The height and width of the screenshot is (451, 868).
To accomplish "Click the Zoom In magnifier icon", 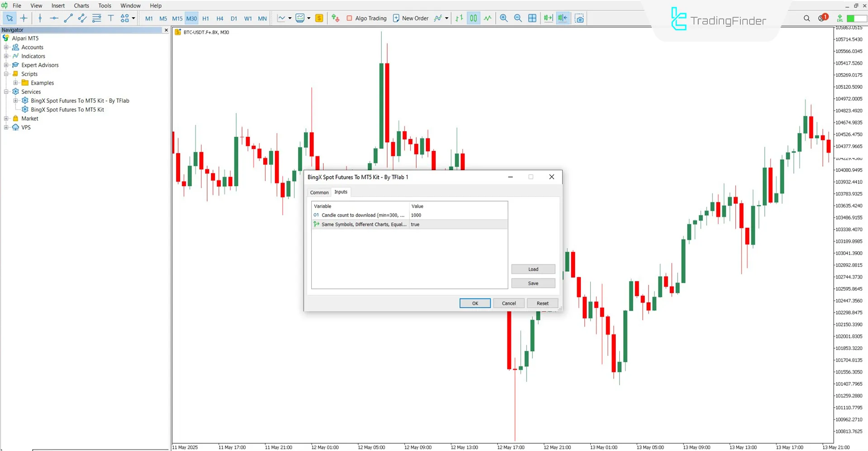I will point(503,18).
